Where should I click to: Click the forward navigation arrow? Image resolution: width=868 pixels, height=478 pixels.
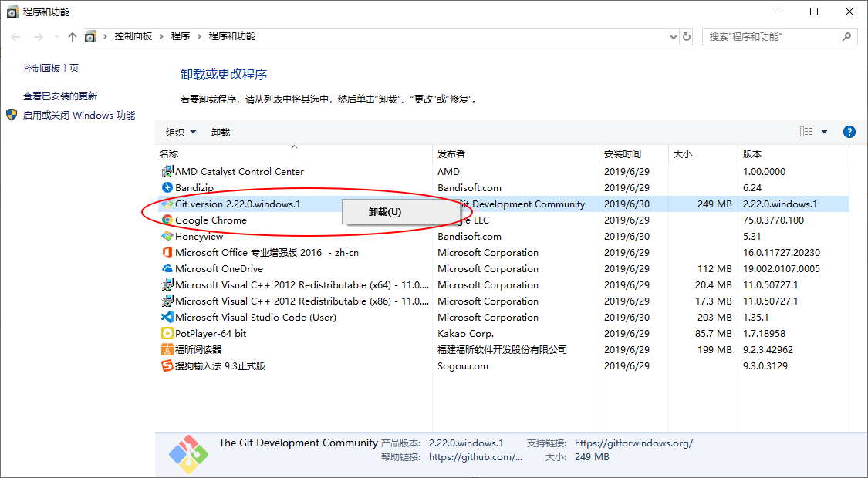pos(39,36)
